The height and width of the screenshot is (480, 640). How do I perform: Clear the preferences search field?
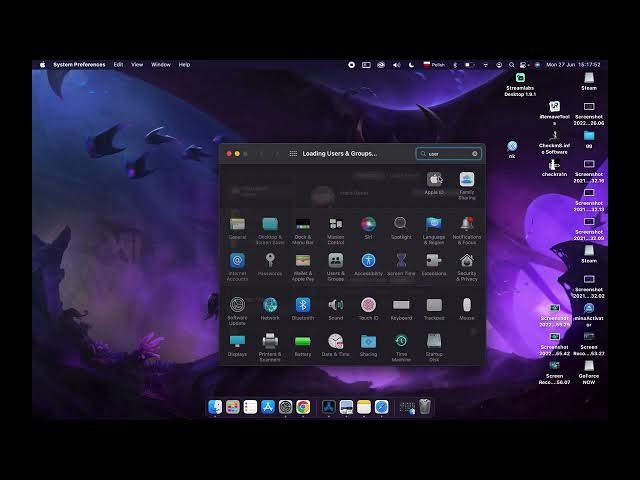pyautogui.click(x=475, y=153)
